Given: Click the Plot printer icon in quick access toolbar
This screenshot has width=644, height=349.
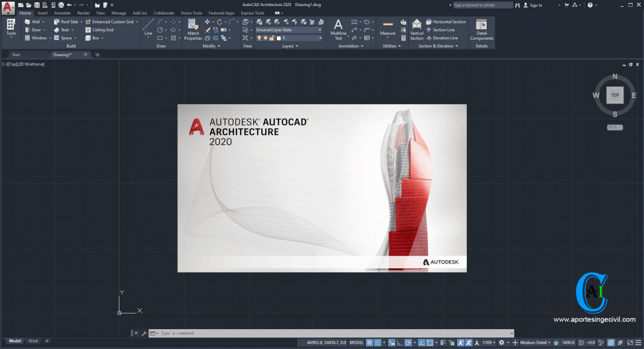Looking at the screenshot, I should 61,5.
